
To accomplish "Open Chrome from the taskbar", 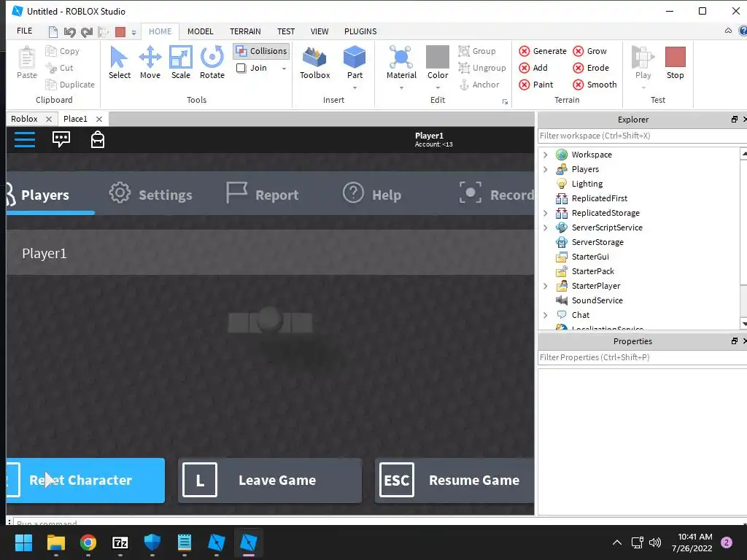I will click(88, 542).
